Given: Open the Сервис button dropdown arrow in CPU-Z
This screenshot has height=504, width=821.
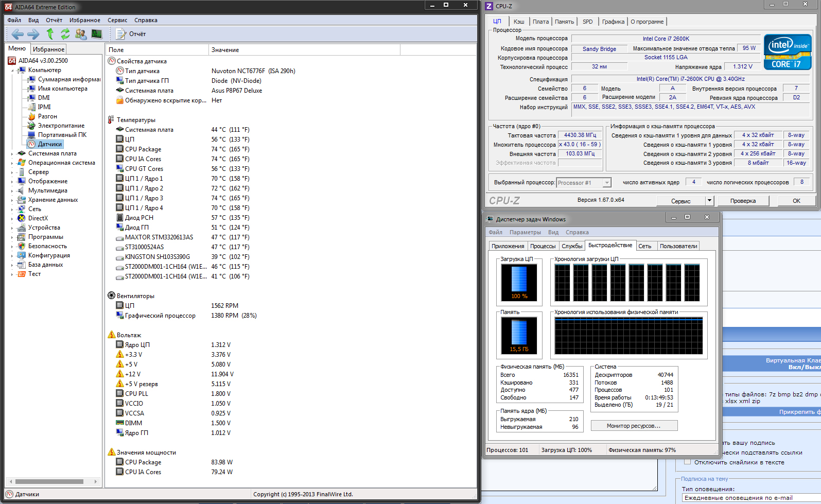Looking at the screenshot, I should click(x=709, y=201).
